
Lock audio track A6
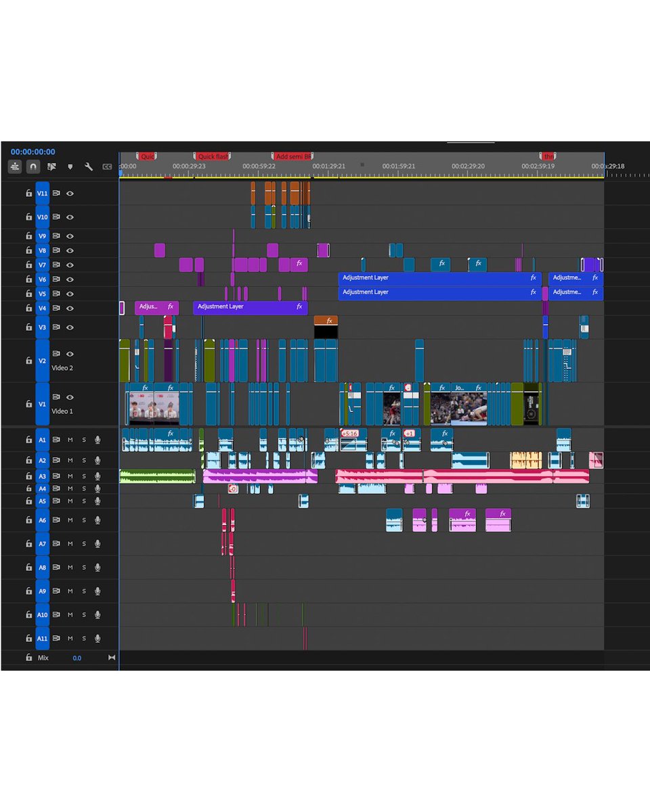(x=28, y=520)
